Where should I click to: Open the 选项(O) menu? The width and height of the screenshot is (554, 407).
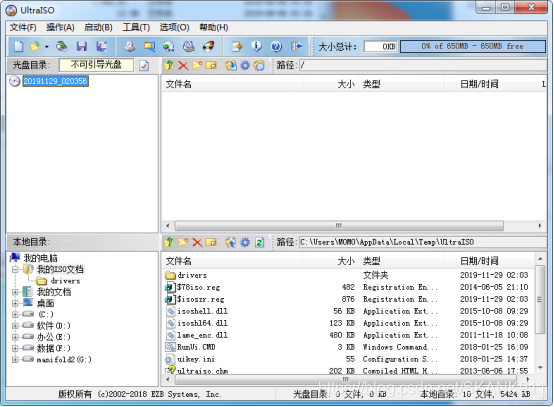click(x=174, y=27)
